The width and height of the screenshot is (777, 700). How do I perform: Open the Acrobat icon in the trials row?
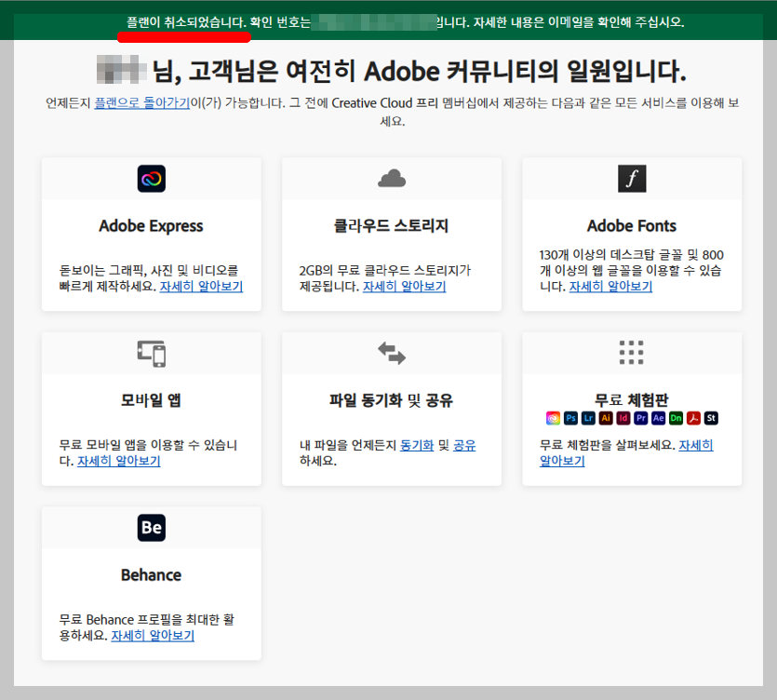(693, 418)
